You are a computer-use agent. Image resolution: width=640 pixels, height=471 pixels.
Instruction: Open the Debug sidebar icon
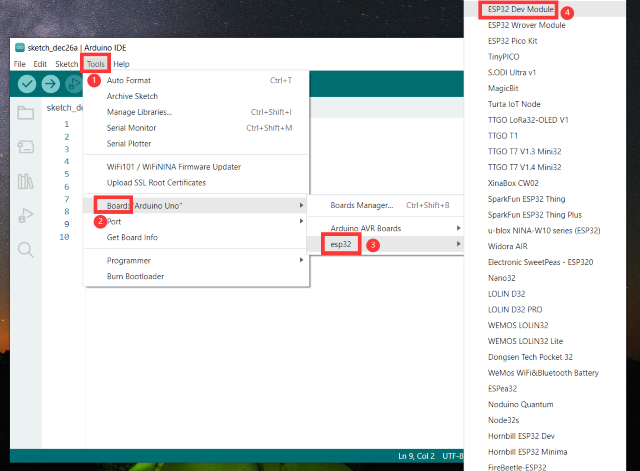pos(25,215)
